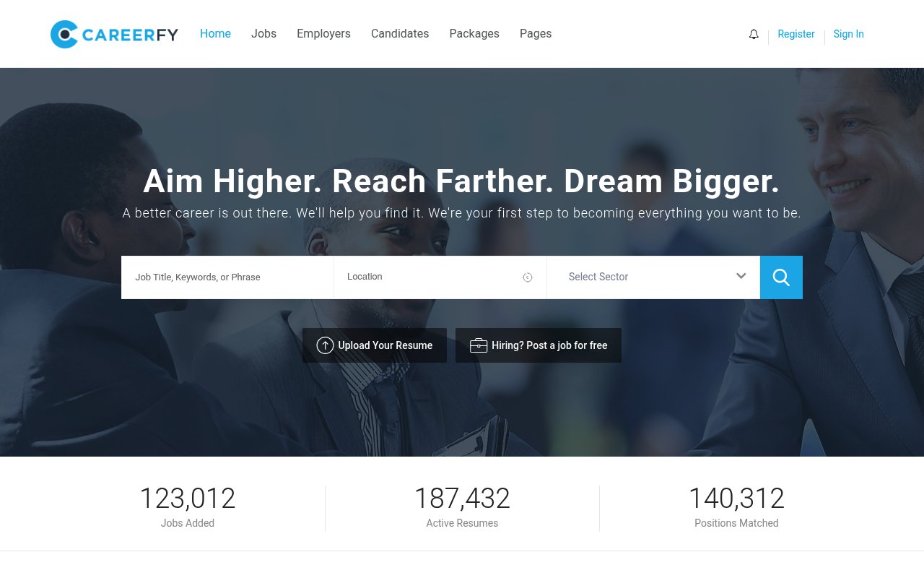Focus the Location input field
Viewport: 924px width, 578px height.
[440, 277]
